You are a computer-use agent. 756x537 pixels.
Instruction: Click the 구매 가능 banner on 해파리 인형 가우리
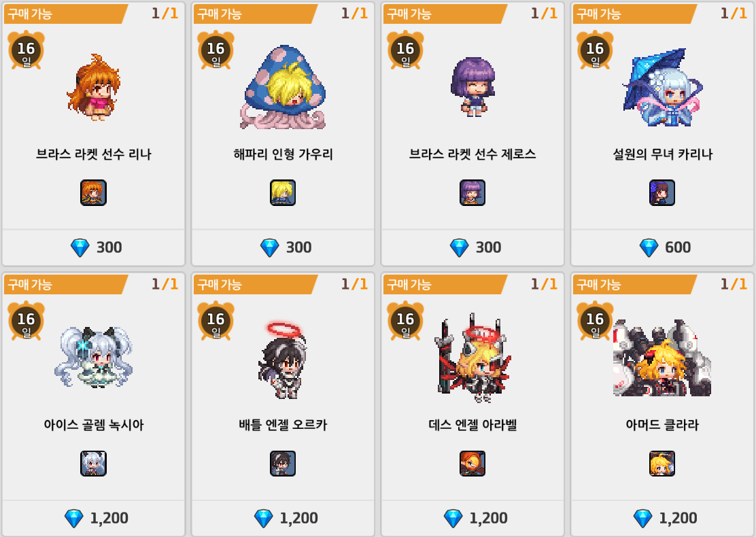256,14
